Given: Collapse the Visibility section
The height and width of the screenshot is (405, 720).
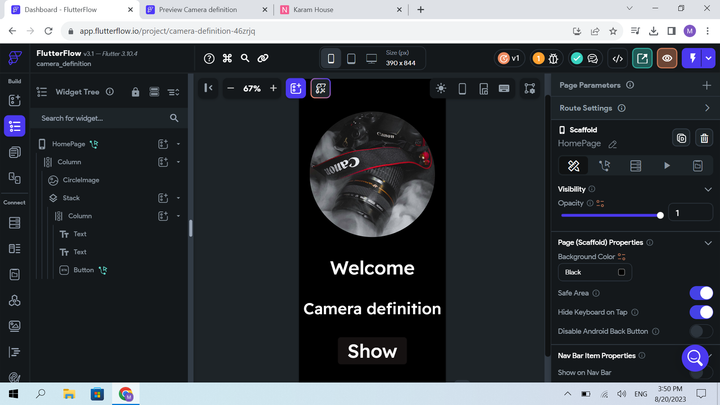Looking at the screenshot, I should (x=708, y=189).
